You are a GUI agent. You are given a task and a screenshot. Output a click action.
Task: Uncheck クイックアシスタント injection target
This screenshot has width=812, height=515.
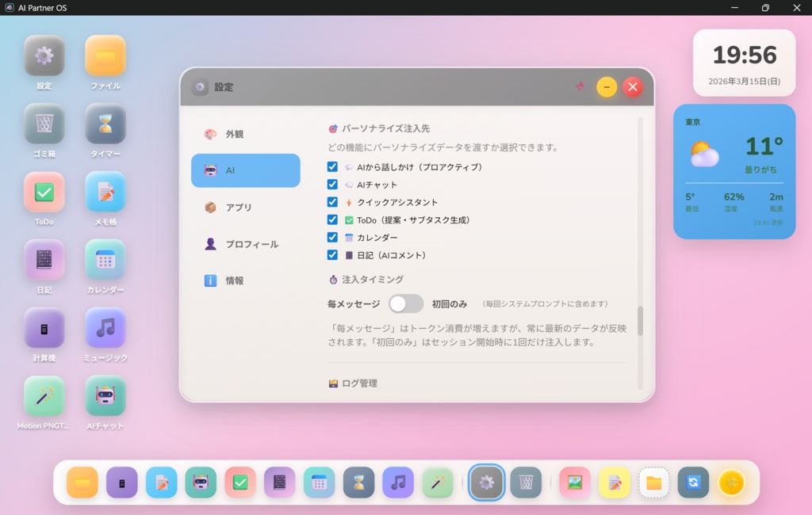[x=332, y=202]
